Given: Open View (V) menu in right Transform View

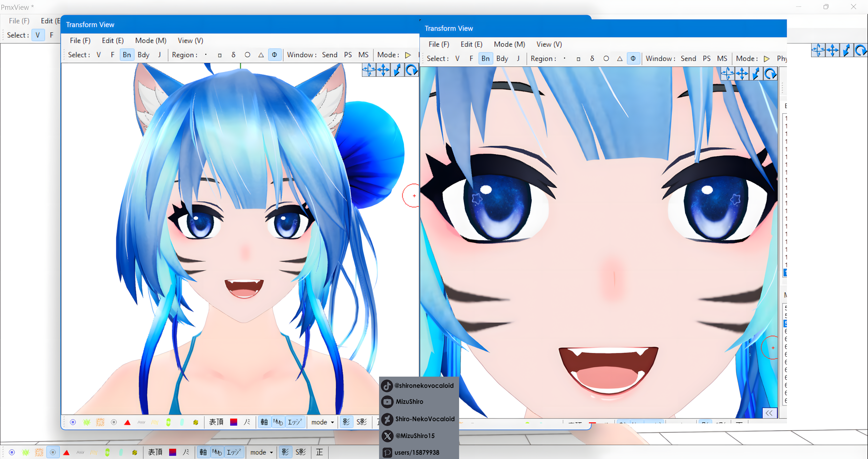Looking at the screenshot, I should click(549, 44).
